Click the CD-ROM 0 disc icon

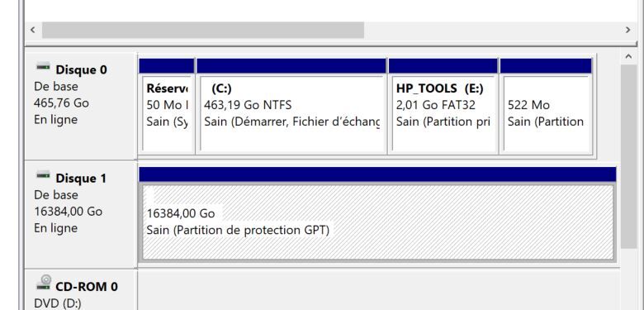click(44, 283)
